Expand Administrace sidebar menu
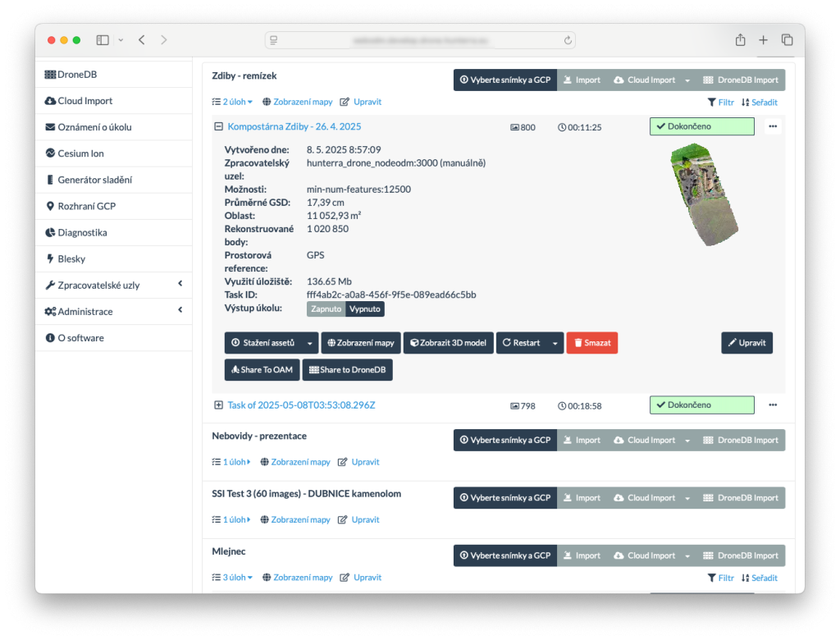The width and height of the screenshot is (840, 640). click(113, 312)
